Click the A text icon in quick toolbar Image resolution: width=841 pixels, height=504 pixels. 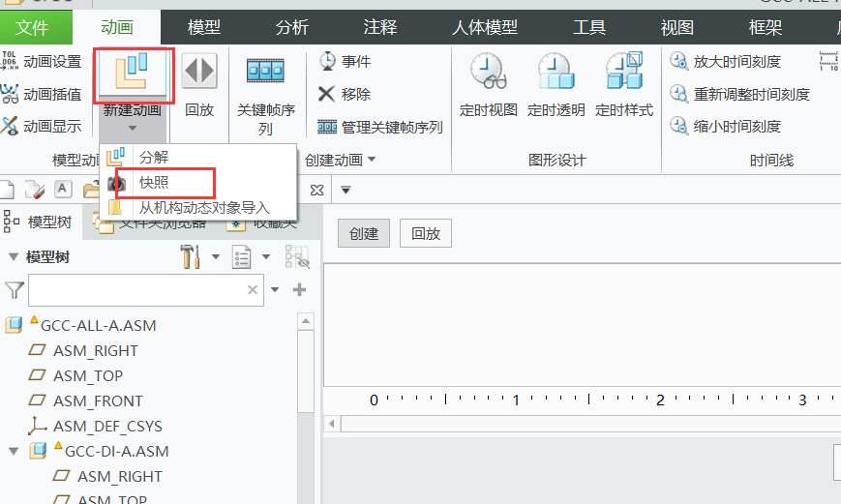pos(63,189)
